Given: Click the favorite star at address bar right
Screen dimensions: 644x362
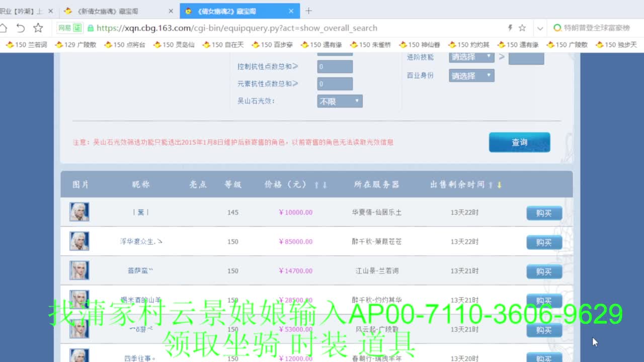Looking at the screenshot, I should pos(522,28).
